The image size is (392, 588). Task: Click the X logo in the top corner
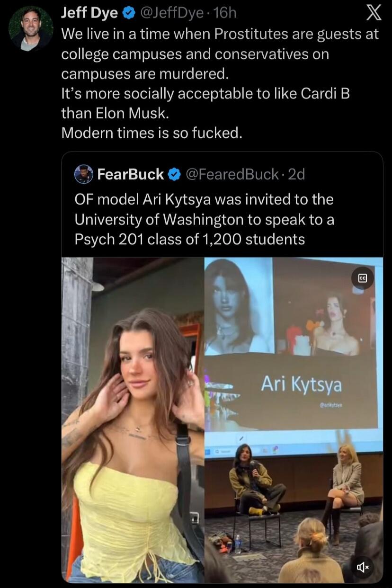click(x=374, y=13)
